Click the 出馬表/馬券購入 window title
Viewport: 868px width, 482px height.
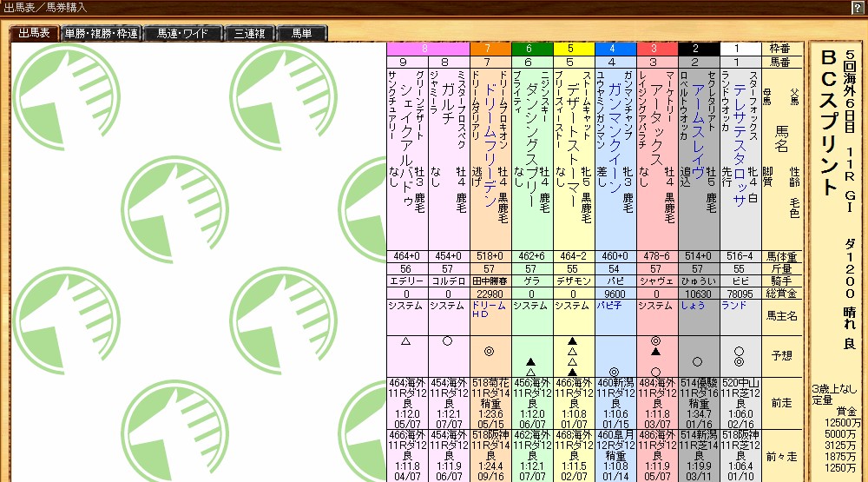45,8
